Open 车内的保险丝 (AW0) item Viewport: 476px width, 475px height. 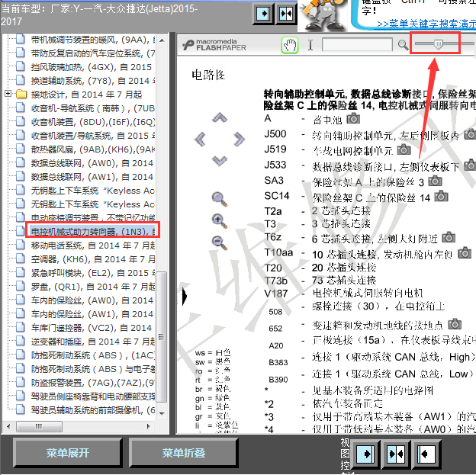(x=92, y=300)
